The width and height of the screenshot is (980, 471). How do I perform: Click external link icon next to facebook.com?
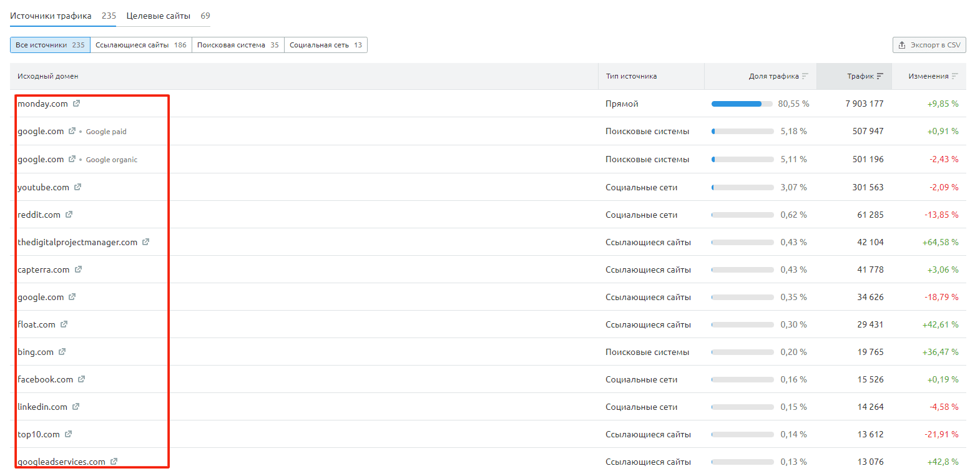tap(81, 379)
